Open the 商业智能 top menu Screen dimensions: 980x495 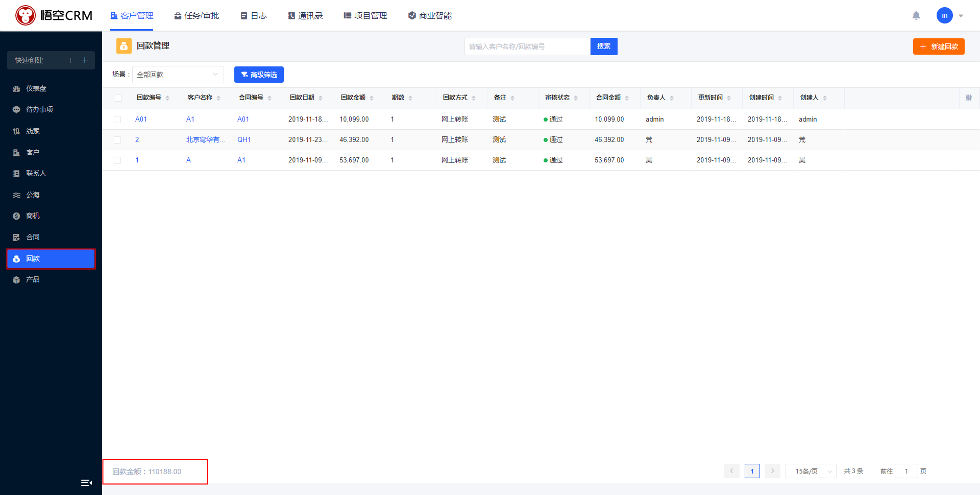click(x=430, y=16)
